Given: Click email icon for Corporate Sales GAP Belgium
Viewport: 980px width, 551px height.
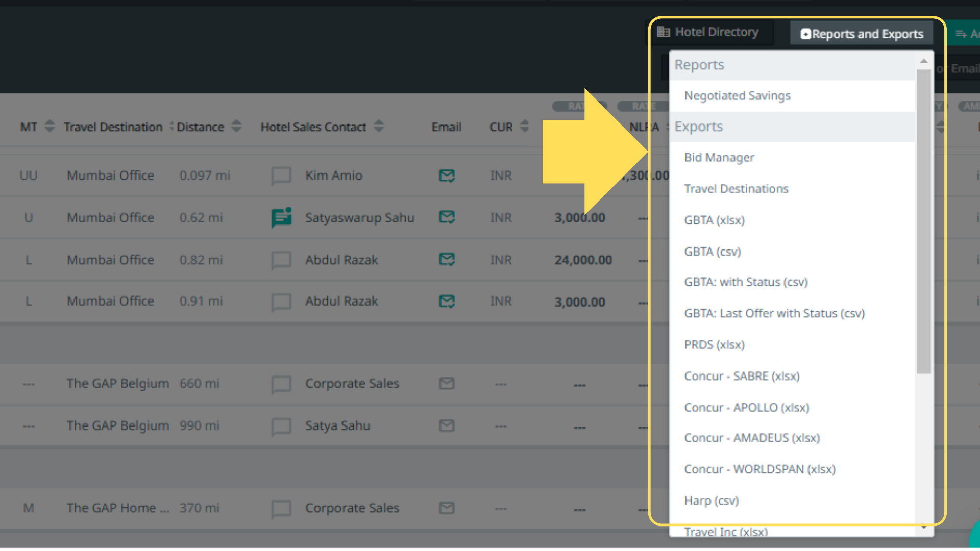Looking at the screenshot, I should pos(447,383).
